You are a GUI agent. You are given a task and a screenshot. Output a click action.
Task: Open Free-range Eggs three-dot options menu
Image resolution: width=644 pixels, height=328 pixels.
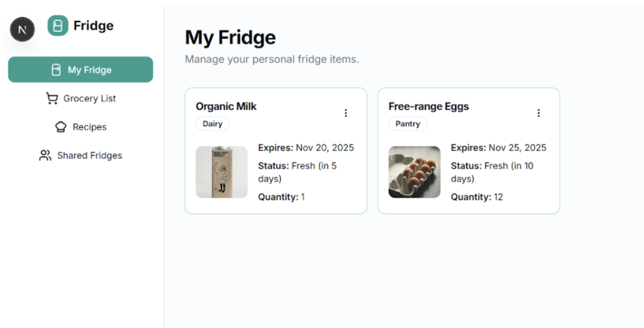[x=538, y=113]
